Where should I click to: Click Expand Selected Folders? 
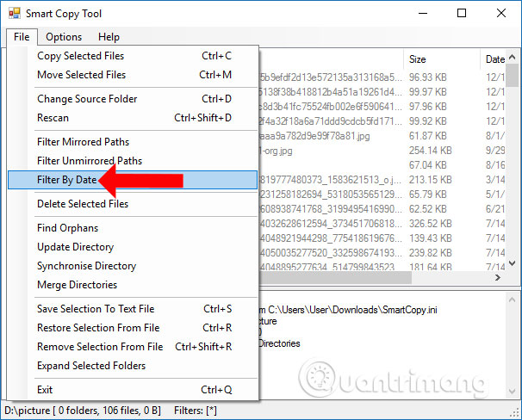click(91, 366)
